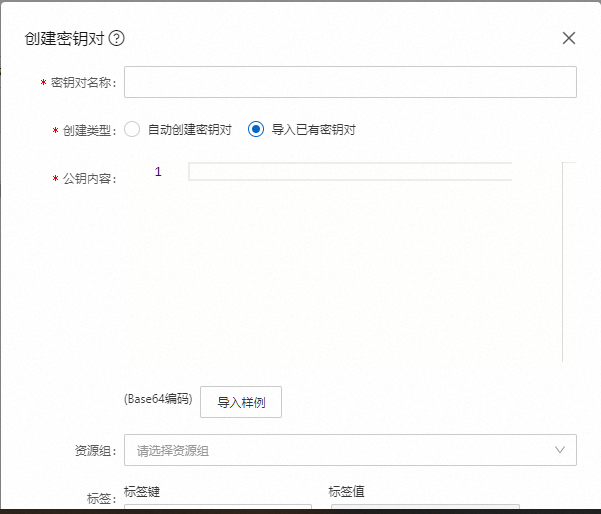Image resolution: width=601 pixels, height=514 pixels.
Task: Click the 标签值 input box
Action: tap(425, 508)
